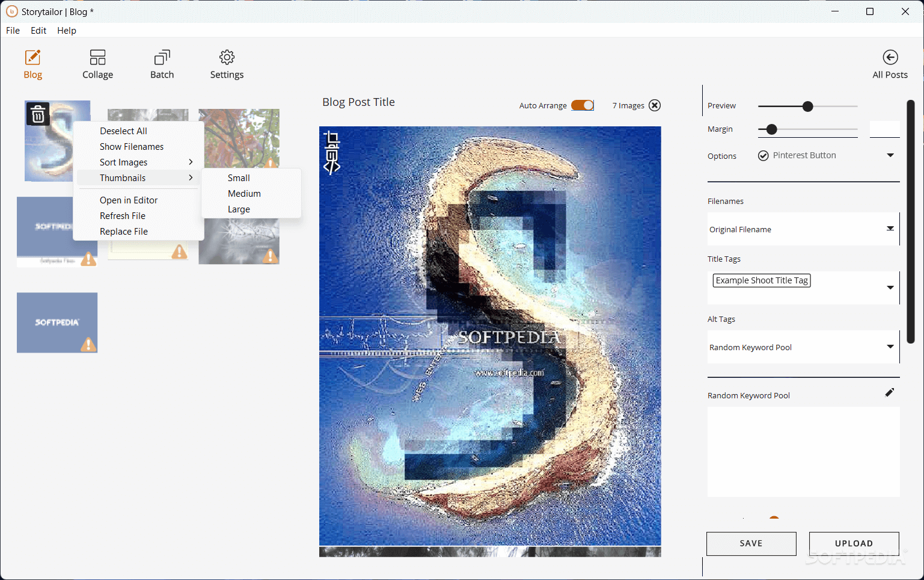The width and height of the screenshot is (924, 580).
Task: Click the Storytailor app logo in title bar
Action: pos(11,11)
